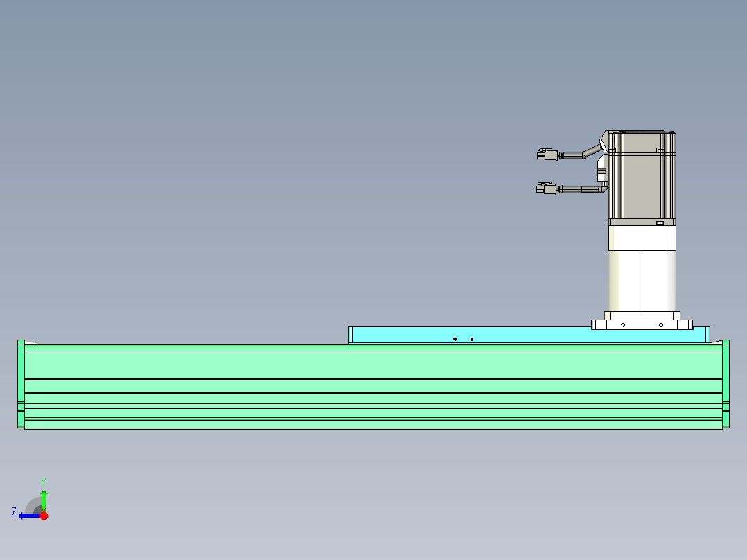
Task: Select the left green end cap
Action: [x=21, y=384]
